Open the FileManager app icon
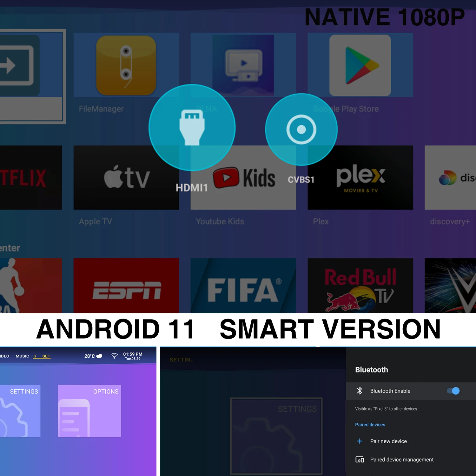This screenshot has width=476, height=476. 126,65
